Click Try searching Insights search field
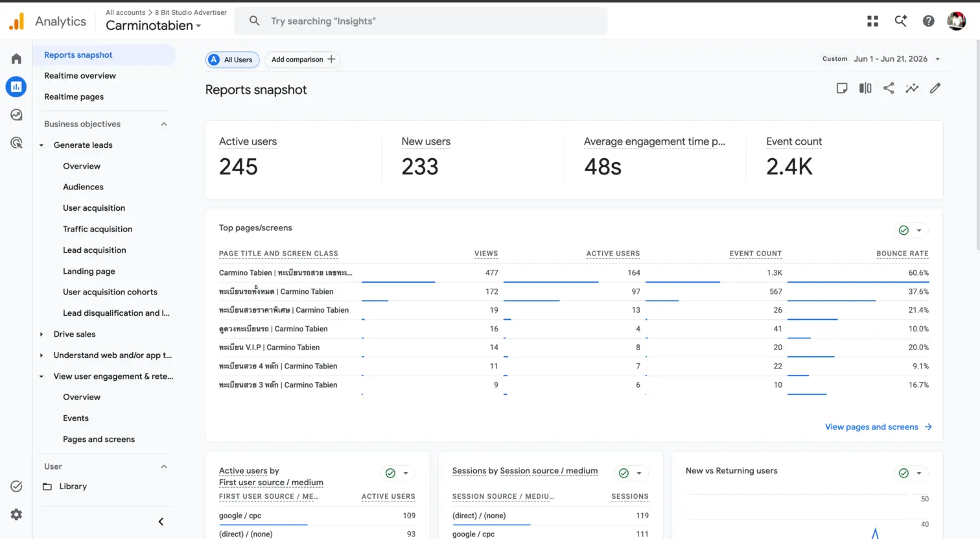Viewport: 980px width, 539px height. click(x=421, y=21)
